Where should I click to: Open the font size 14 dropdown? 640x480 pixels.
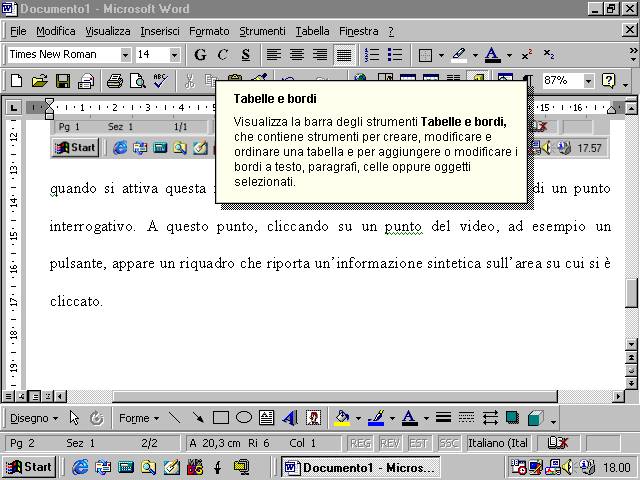click(174, 55)
